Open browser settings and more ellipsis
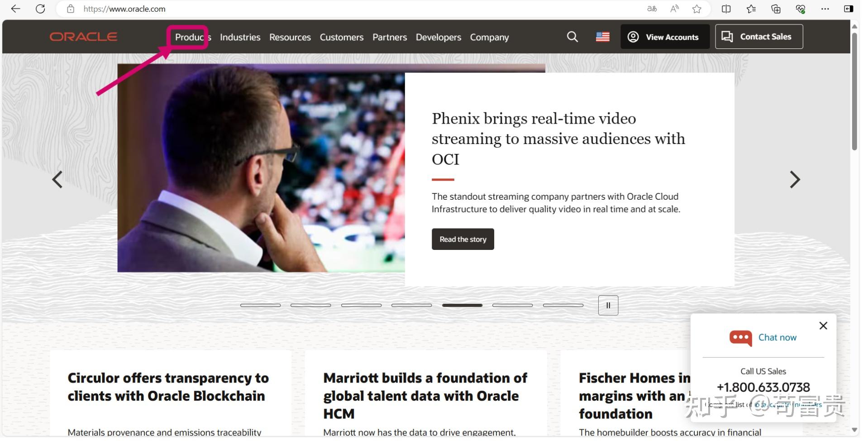Viewport: 868px width, 441px height. [825, 9]
